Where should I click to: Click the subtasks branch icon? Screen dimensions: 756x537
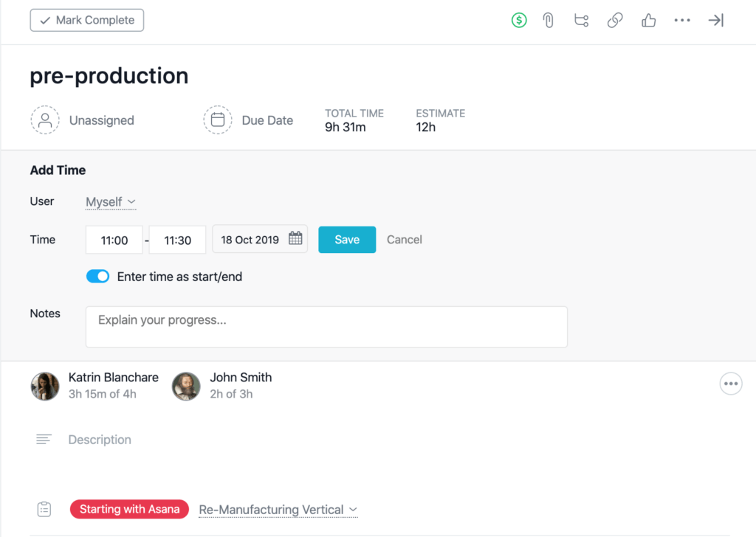click(x=581, y=20)
